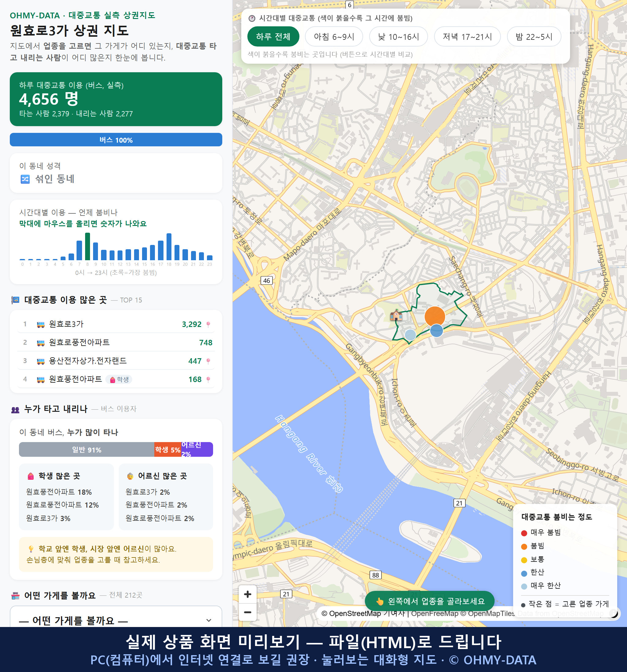
Task: Click the 학생 5% bar segment
Action: [x=168, y=449]
